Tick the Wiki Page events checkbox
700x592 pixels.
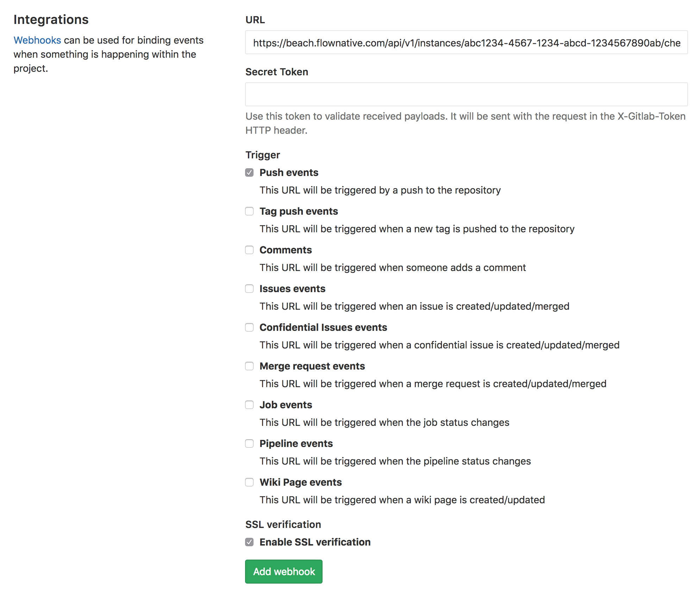tap(249, 482)
